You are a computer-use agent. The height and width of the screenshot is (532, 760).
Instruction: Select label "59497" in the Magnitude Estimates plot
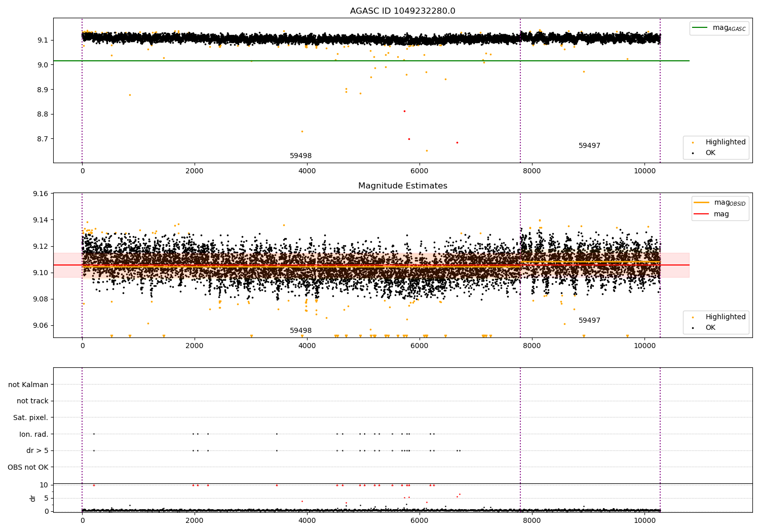pyautogui.click(x=590, y=321)
